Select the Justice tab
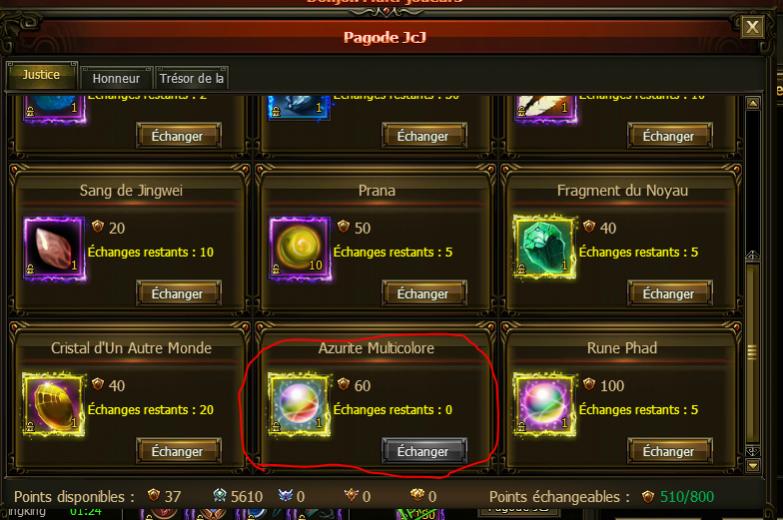The width and height of the screenshot is (783, 520). 41,75
